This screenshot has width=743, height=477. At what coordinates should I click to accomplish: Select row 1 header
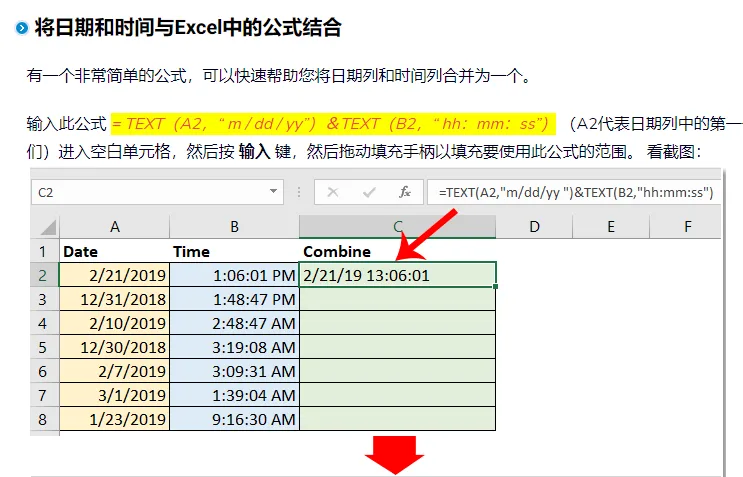pyautogui.click(x=45, y=251)
